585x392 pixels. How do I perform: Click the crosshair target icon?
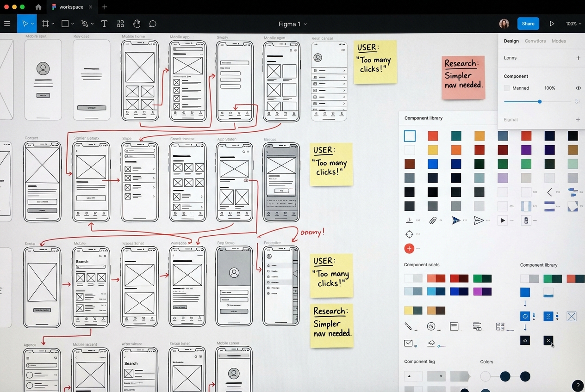point(409,234)
